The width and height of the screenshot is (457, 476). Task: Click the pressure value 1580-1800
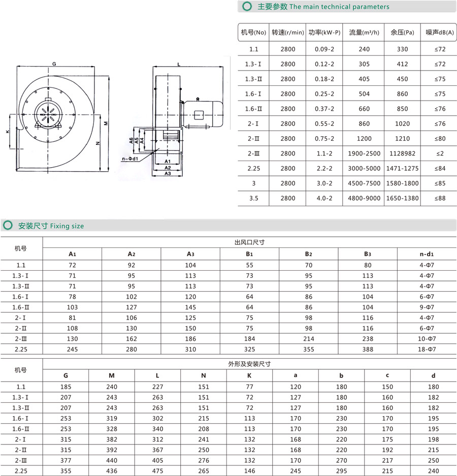402,183
